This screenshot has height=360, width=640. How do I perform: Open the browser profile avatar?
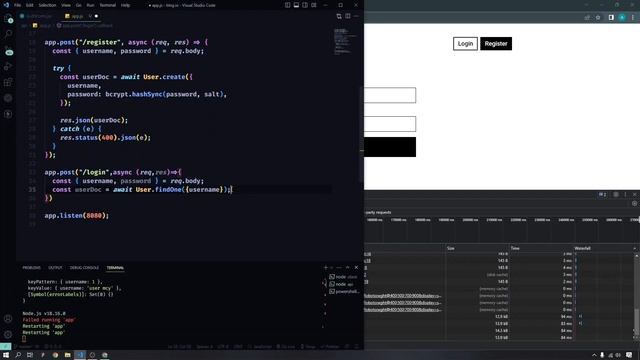point(622,18)
